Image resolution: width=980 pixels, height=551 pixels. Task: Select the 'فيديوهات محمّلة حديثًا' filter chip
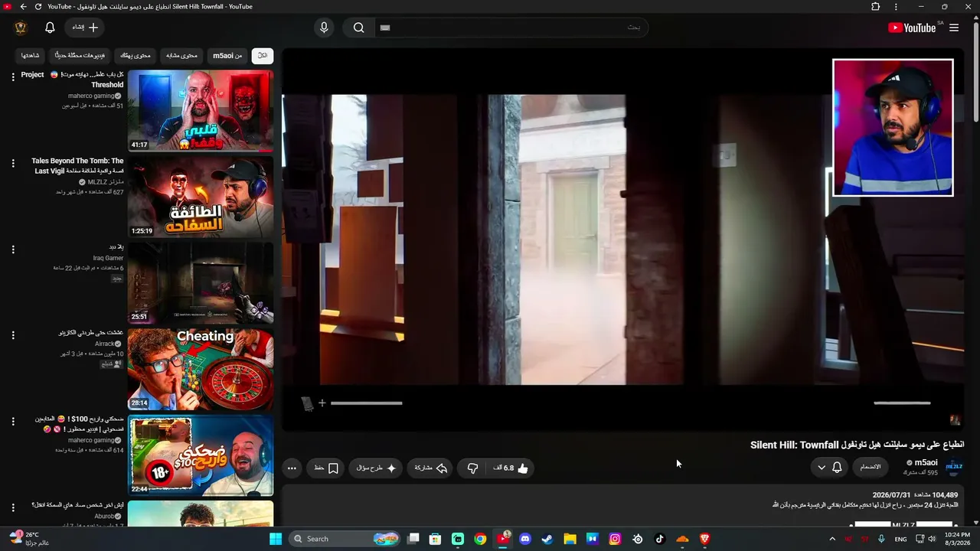coord(80,55)
